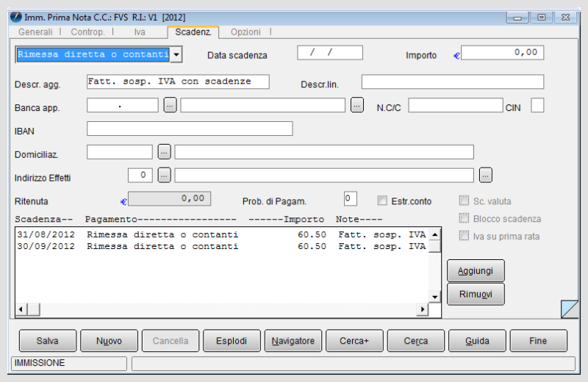Click the list scroll up arrow
Screen dimensions: 588x382
pyautogui.click(x=434, y=234)
